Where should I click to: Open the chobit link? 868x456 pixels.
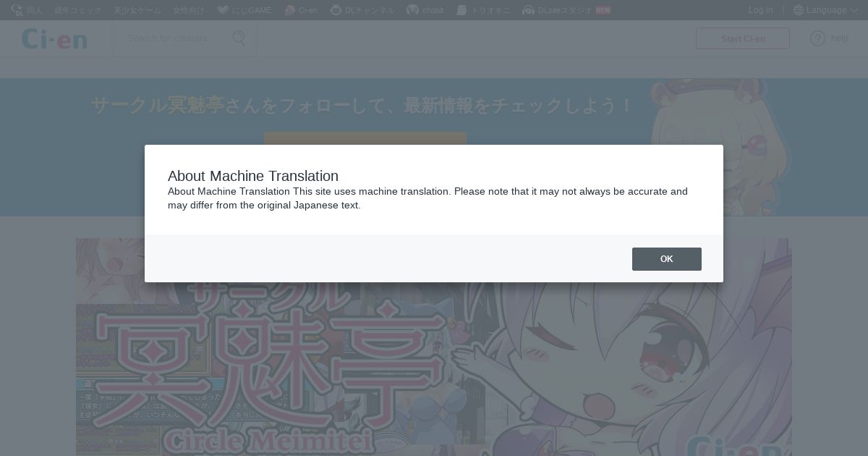coord(425,10)
